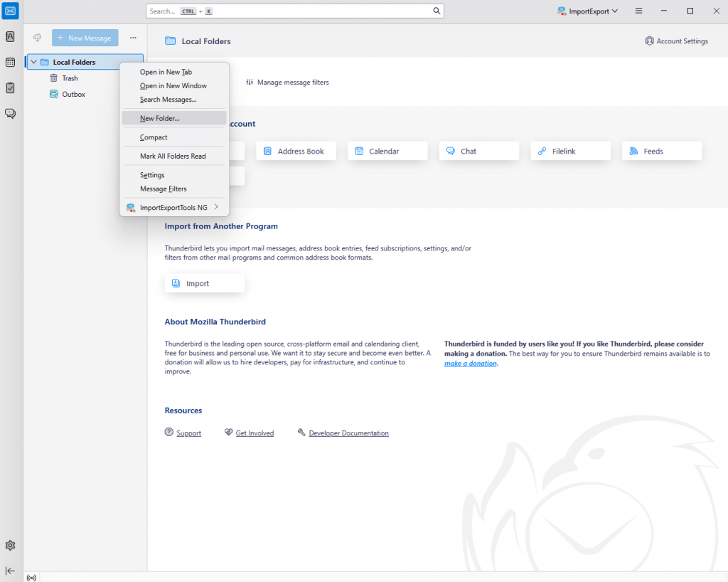Click the search magnifier icon
Image resolution: width=728 pixels, height=582 pixels.
coord(437,11)
